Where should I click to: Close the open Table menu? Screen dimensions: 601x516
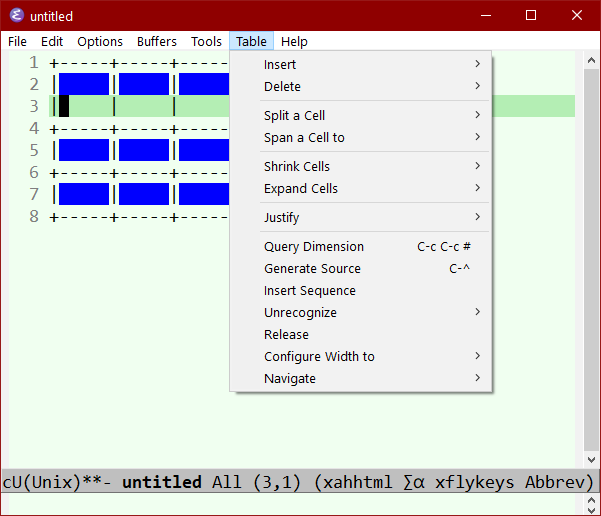(251, 41)
